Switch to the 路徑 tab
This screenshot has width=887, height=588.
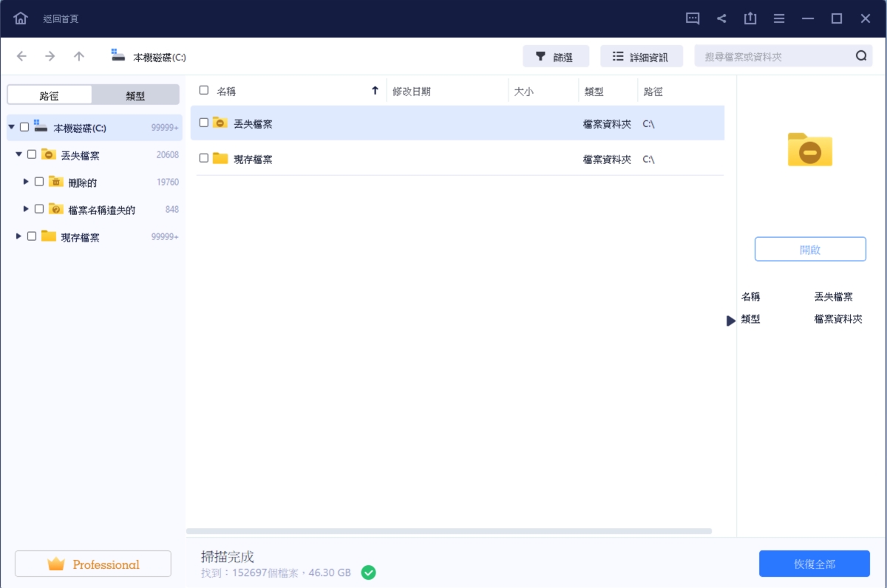coord(50,95)
